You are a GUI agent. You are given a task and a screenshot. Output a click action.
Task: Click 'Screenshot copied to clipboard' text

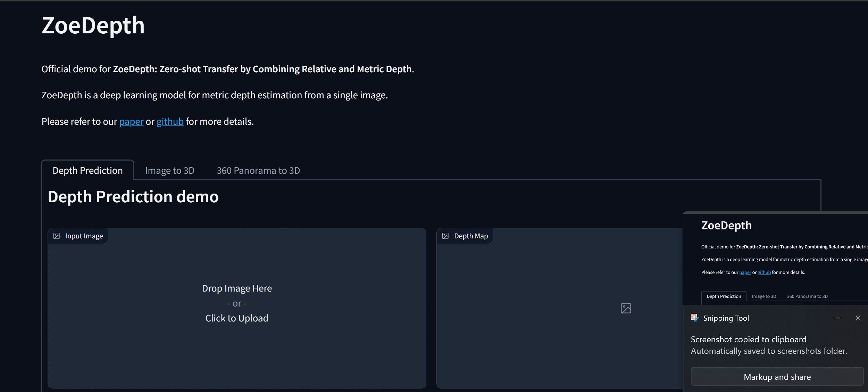click(x=749, y=339)
